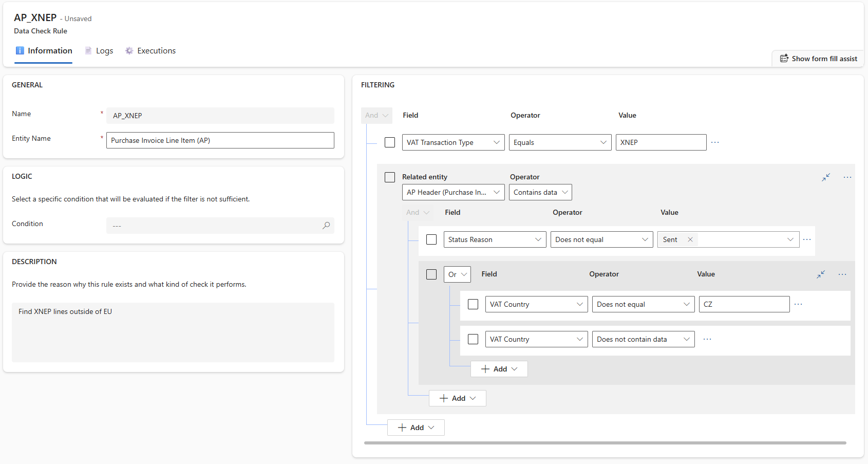Open the Information tab

(x=44, y=51)
